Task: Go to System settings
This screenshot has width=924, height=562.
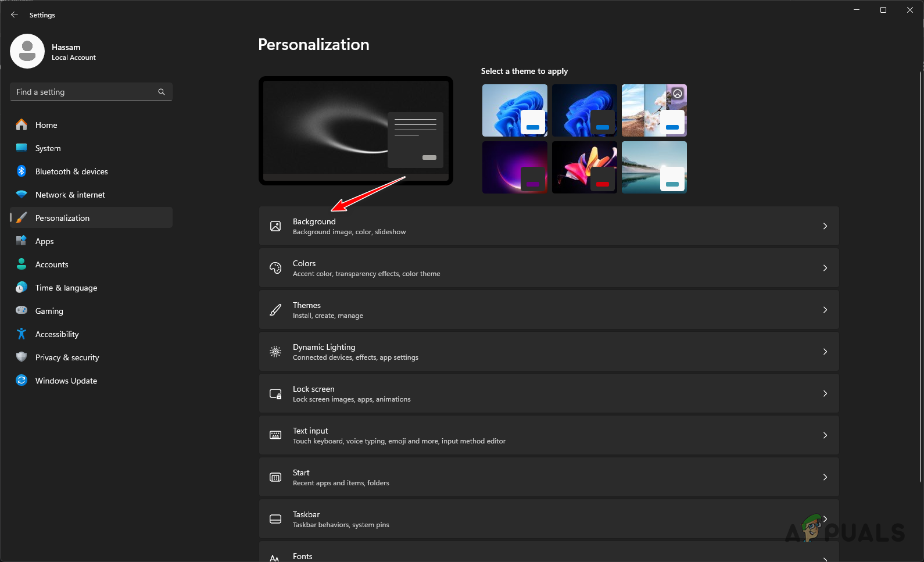Action: point(91,148)
